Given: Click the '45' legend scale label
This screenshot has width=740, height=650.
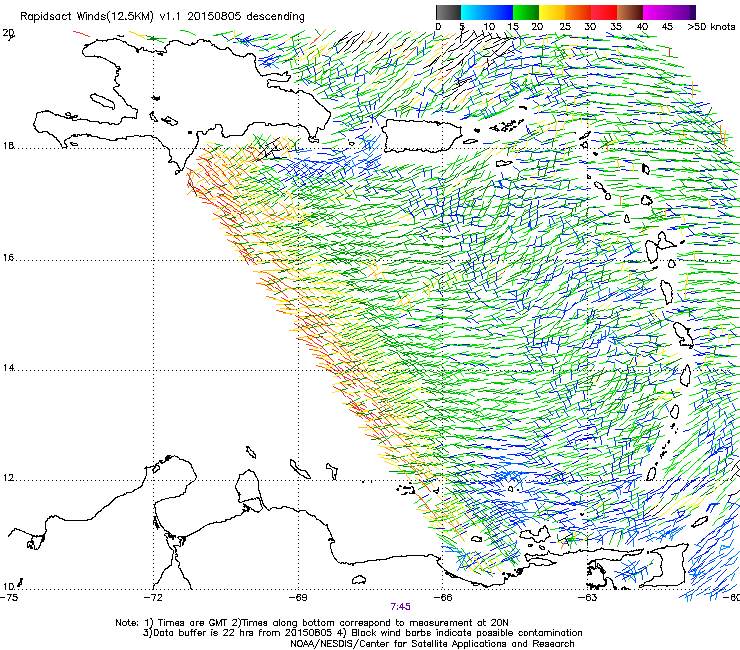Looking at the screenshot, I should (667, 27).
